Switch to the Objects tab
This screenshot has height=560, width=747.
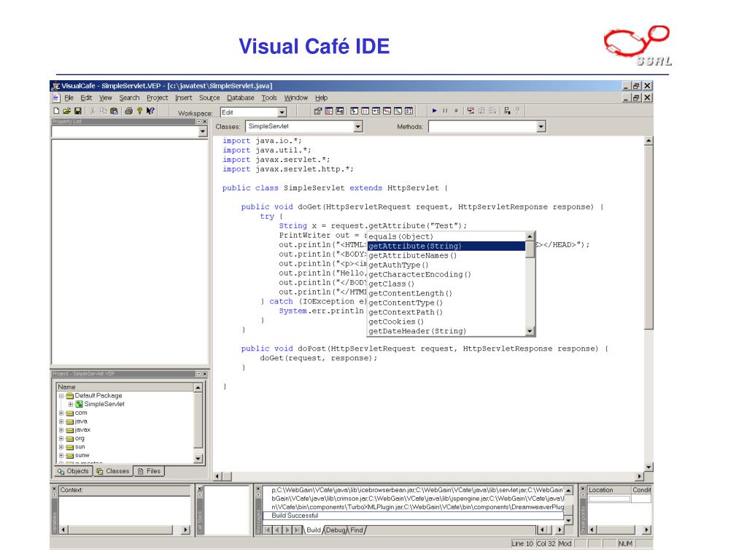point(73,472)
